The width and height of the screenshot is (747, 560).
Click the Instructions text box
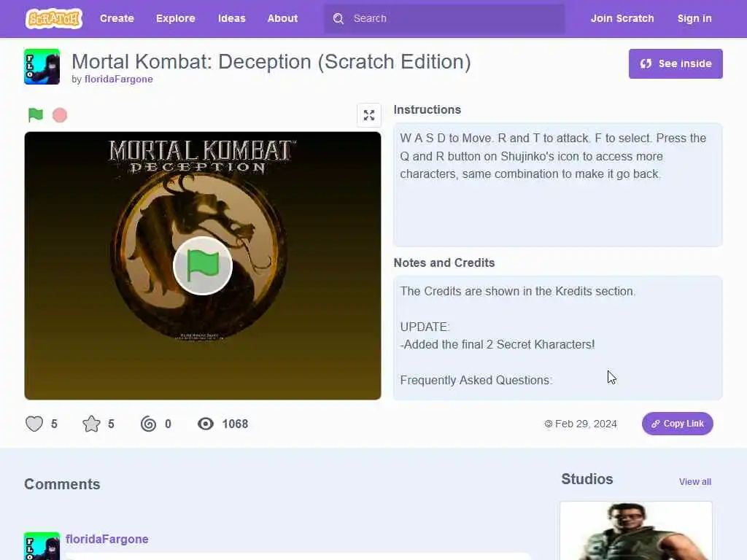coord(558,184)
